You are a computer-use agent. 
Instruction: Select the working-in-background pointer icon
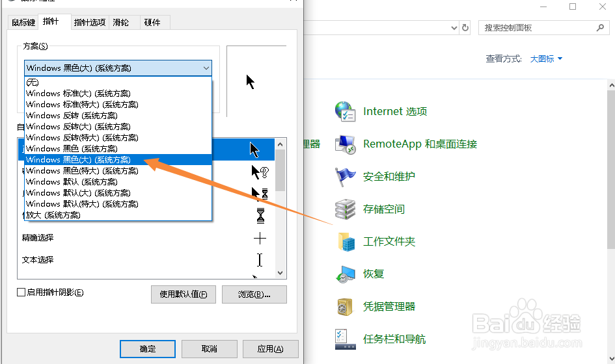[x=260, y=194]
